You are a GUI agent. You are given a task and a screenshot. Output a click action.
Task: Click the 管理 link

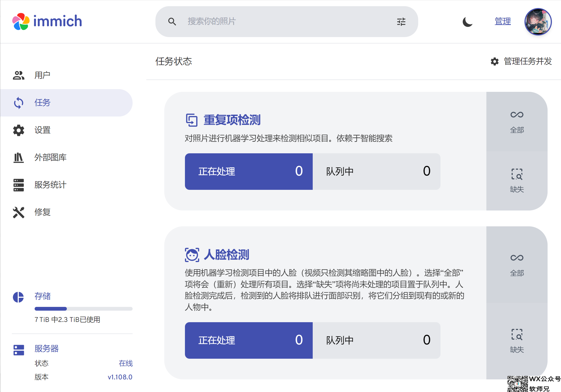502,21
